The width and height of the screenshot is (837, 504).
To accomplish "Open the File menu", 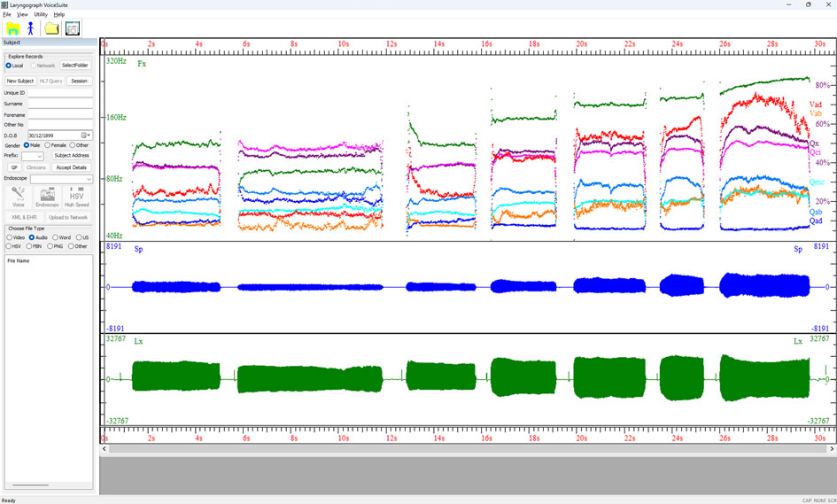I will click(7, 14).
